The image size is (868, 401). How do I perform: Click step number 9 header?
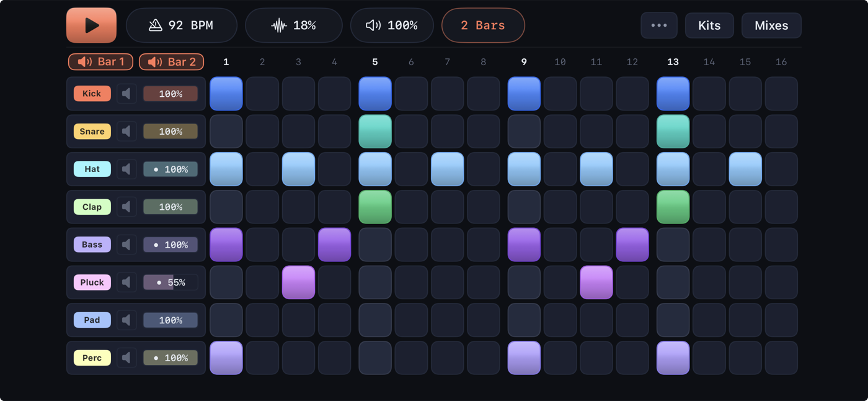(524, 62)
